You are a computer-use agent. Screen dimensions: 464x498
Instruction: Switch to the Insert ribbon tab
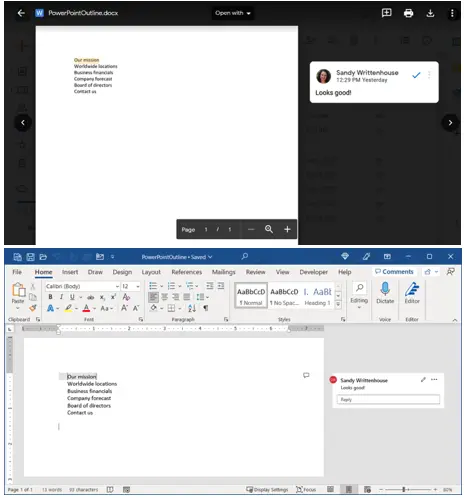(70, 272)
